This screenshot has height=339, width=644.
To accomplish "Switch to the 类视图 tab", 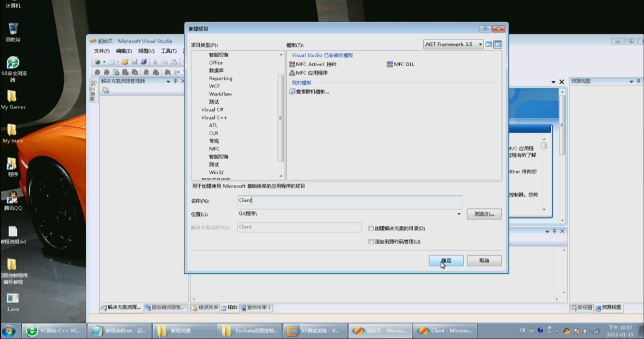I will pos(581,308).
